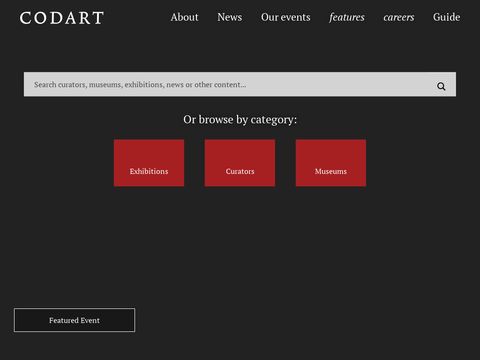This screenshot has height=360, width=480.
Task: Browse the Exhibitions category tile
Action: click(149, 163)
